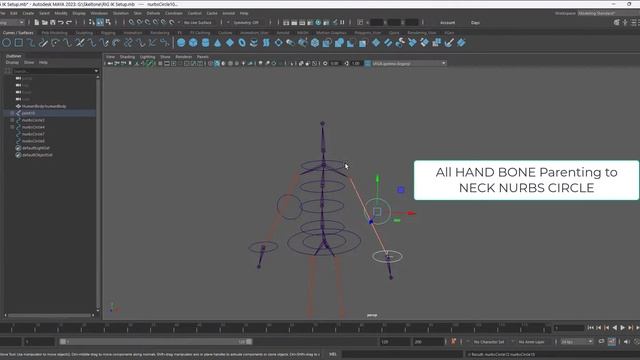Select the NURBS square shelf tool

(x=19, y=42)
